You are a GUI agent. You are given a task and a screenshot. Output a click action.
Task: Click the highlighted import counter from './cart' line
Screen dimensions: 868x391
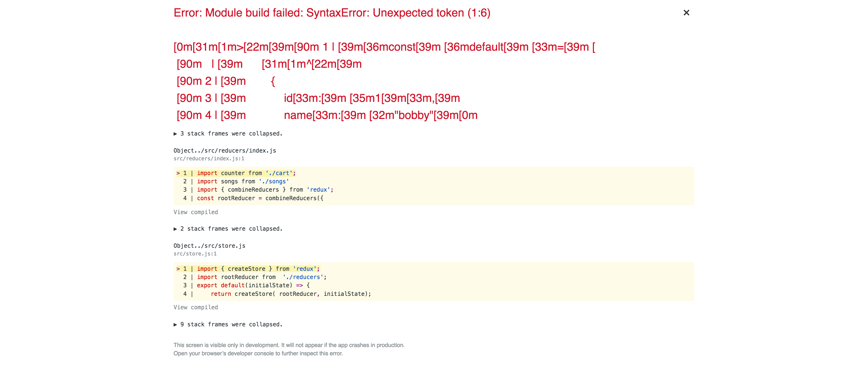pyautogui.click(x=236, y=173)
